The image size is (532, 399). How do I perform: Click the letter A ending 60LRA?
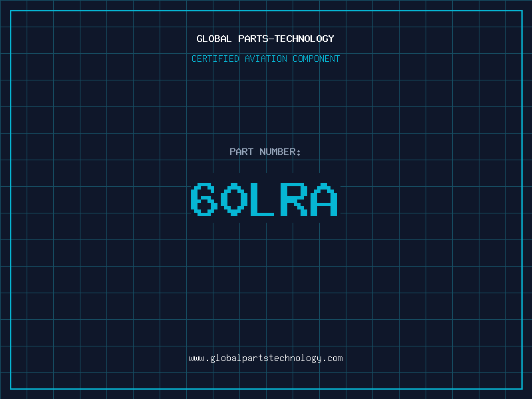[324, 199]
